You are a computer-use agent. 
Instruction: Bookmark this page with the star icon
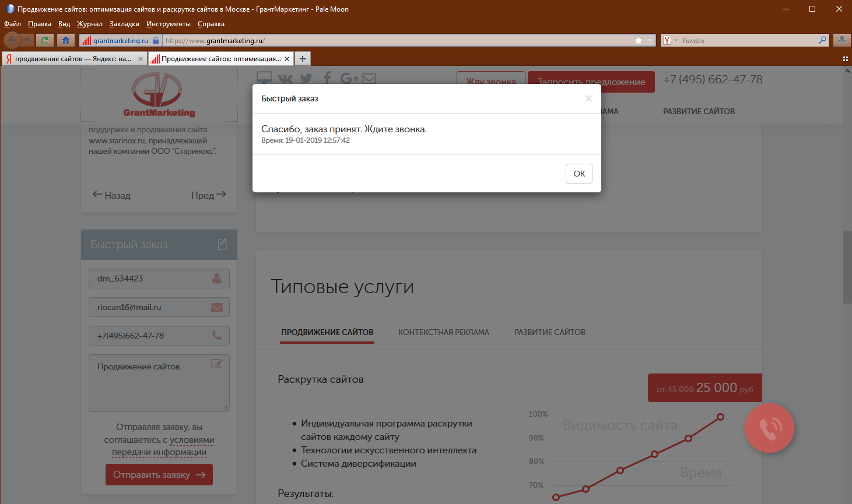point(639,40)
